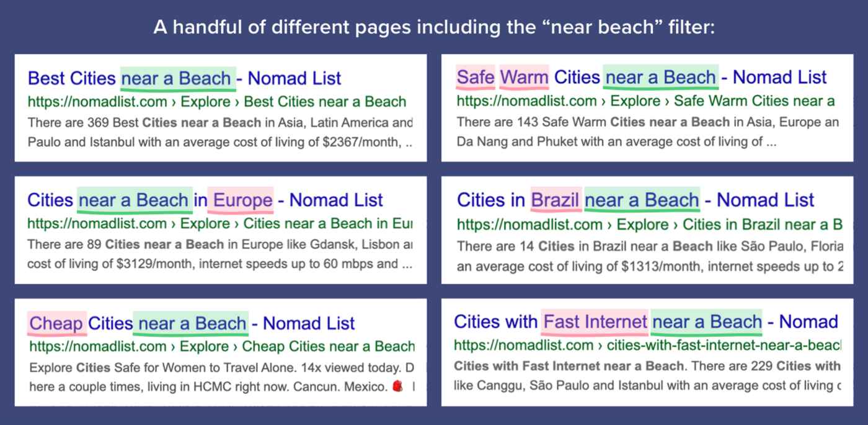Image resolution: width=868 pixels, height=425 pixels.
Task: Open 'Safe Warm Cities near a Beach' title
Action: tap(642, 78)
